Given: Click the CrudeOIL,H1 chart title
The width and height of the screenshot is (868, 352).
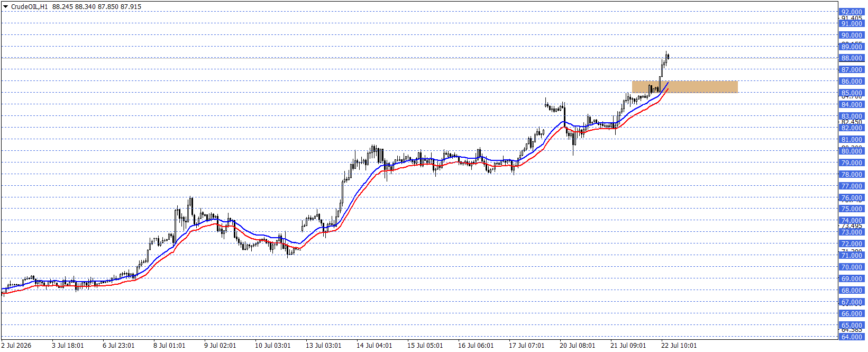Looking at the screenshot, I should [x=29, y=7].
